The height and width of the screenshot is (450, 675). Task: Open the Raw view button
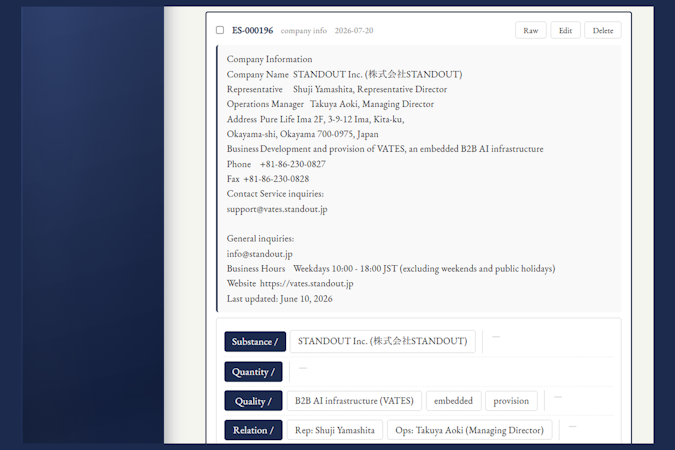[x=530, y=31]
